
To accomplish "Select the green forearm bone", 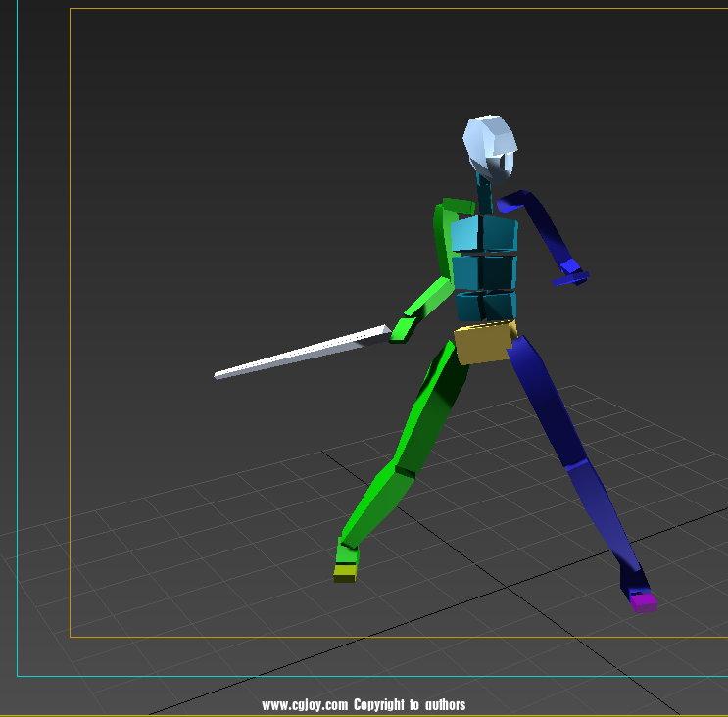I will [x=429, y=295].
